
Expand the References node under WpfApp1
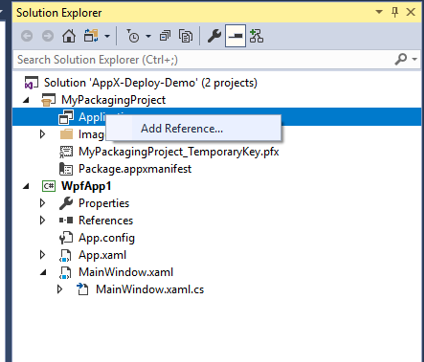[x=42, y=220]
